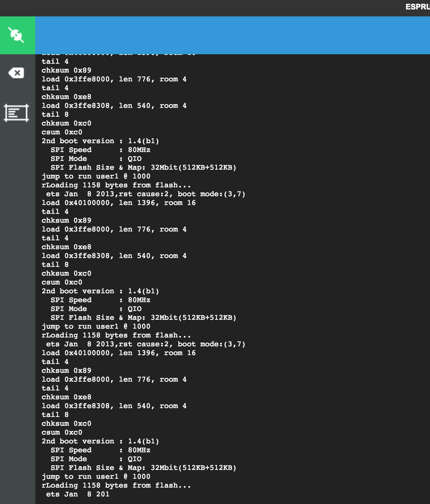The width and height of the screenshot is (430, 504).
Task: Clear the terminal with the backspace-style icon
Action: point(16,73)
